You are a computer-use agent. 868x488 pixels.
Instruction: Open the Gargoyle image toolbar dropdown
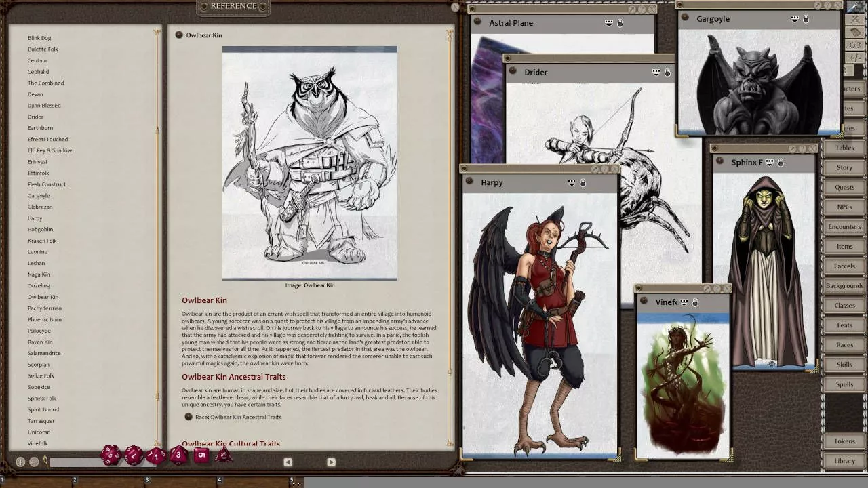[795, 19]
